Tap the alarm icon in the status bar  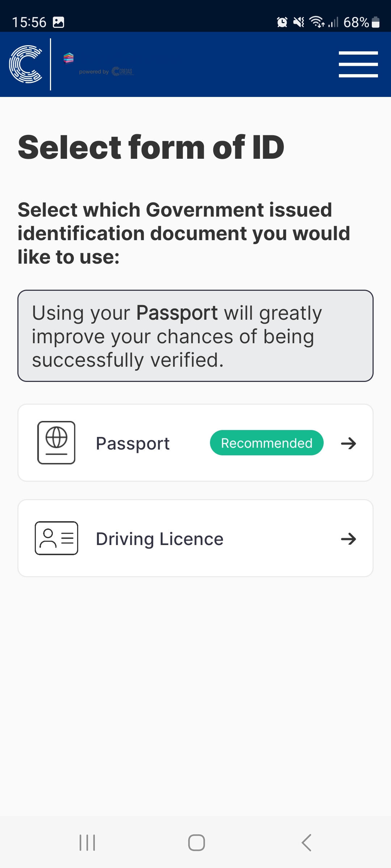282,22
